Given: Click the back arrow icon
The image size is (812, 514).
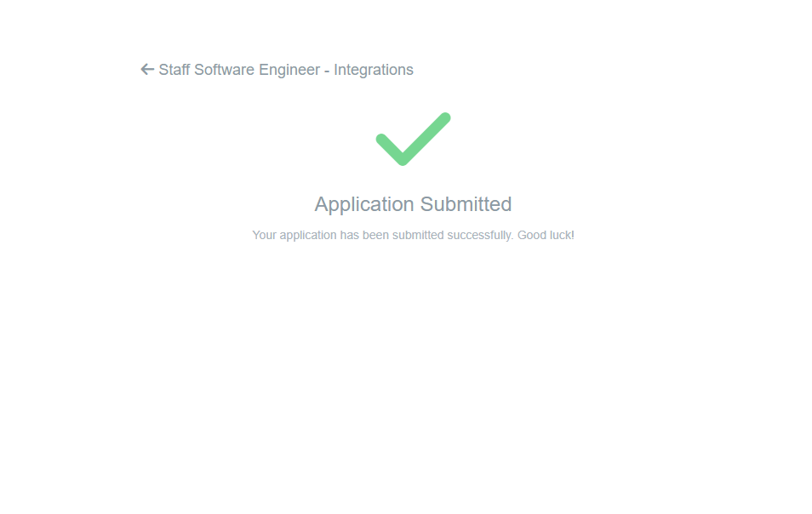Looking at the screenshot, I should pos(147,70).
